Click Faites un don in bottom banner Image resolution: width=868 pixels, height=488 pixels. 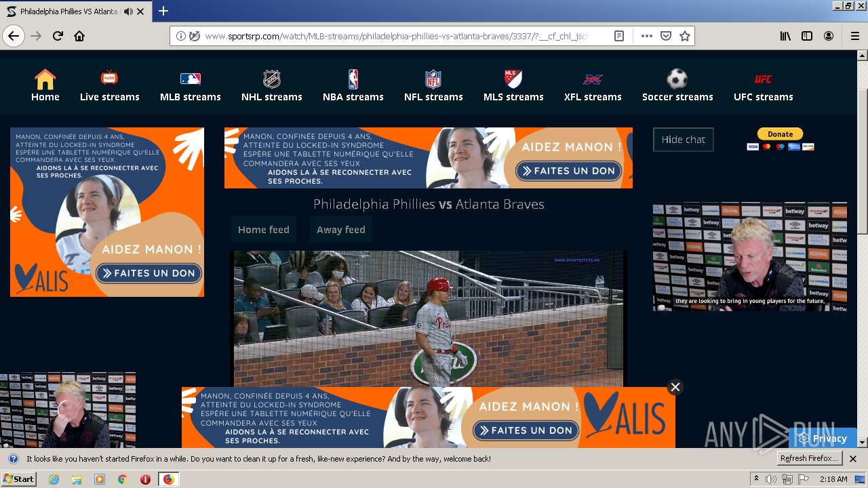coord(526,430)
